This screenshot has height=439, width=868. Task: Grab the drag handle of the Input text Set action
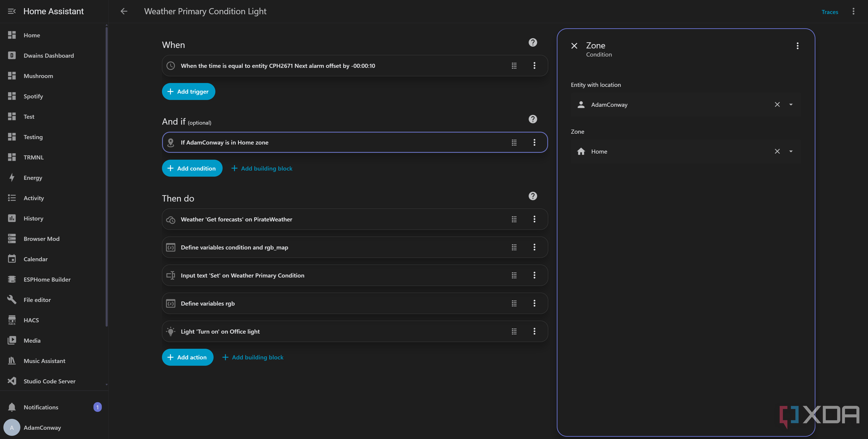pyautogui.click(x=514, y=275)
